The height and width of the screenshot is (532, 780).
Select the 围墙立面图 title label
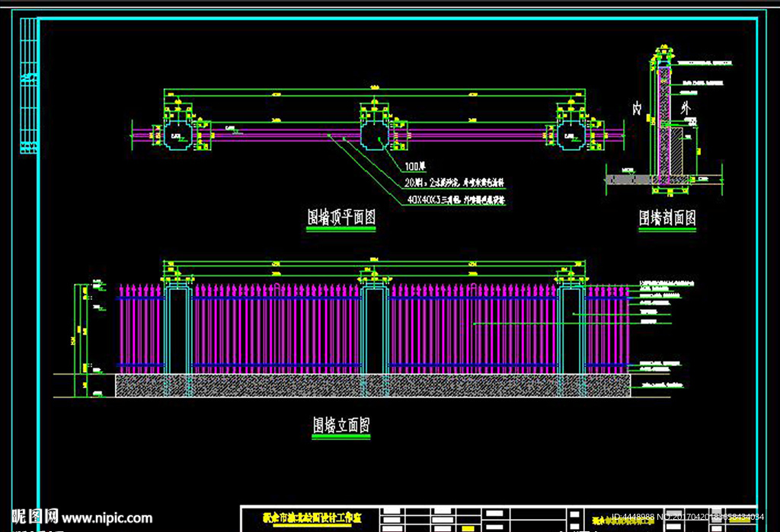341,425
